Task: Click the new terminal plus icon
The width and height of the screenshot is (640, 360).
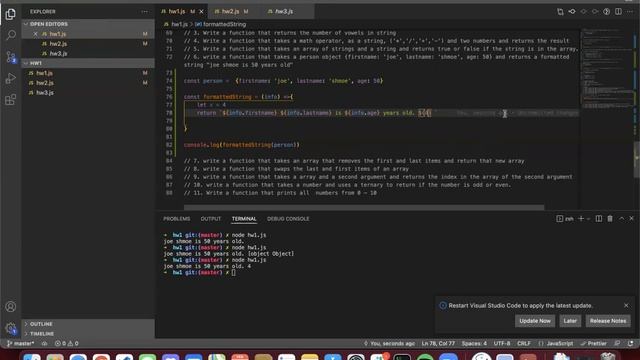Action: (x=581, y=219)
